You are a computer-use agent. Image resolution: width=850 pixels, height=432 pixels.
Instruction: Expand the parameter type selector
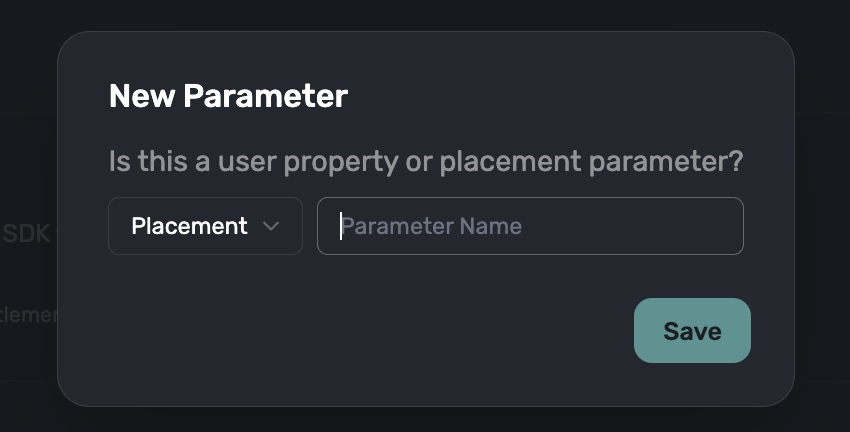coord(205,226)
